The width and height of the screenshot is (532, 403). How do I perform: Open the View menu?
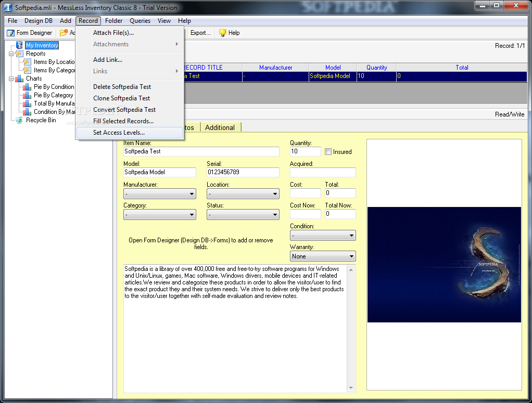tap(164, 21)
